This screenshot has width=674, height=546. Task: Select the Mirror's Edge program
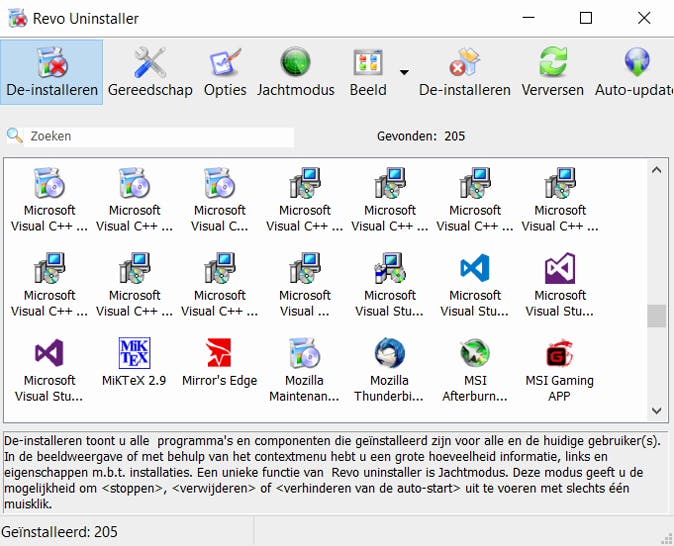tap(220, 362)
